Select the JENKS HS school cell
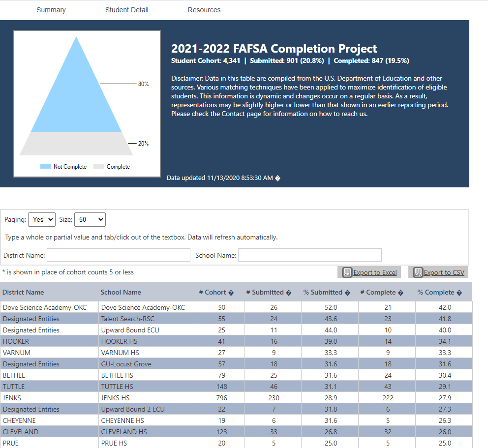The height and width of the screenshot is (448, 488). pos(148,398)
